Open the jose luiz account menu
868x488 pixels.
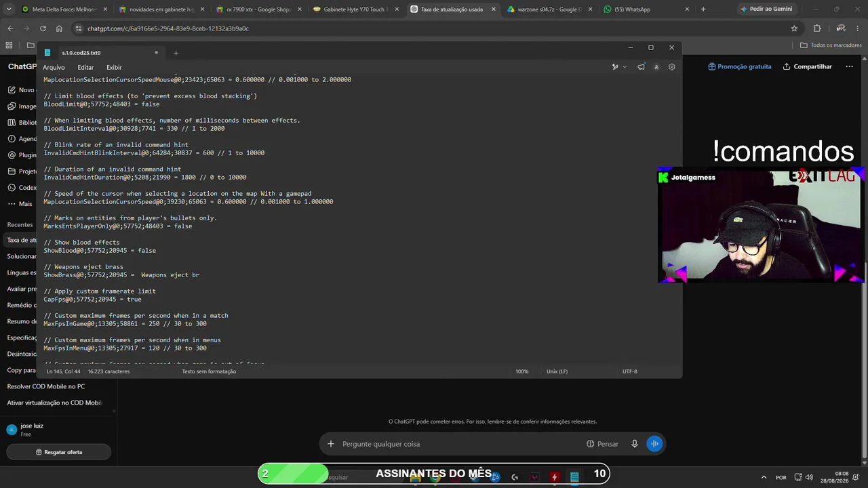point(58,430)
